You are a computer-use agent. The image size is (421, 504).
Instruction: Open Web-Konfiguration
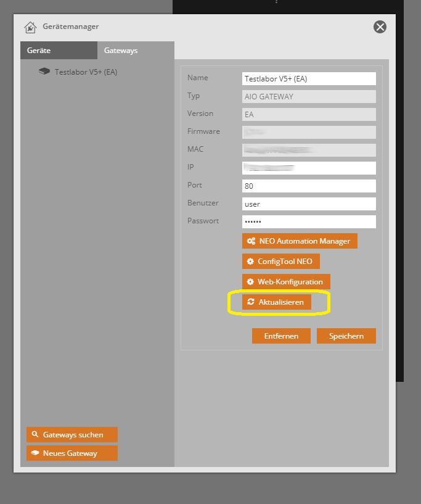286,282
